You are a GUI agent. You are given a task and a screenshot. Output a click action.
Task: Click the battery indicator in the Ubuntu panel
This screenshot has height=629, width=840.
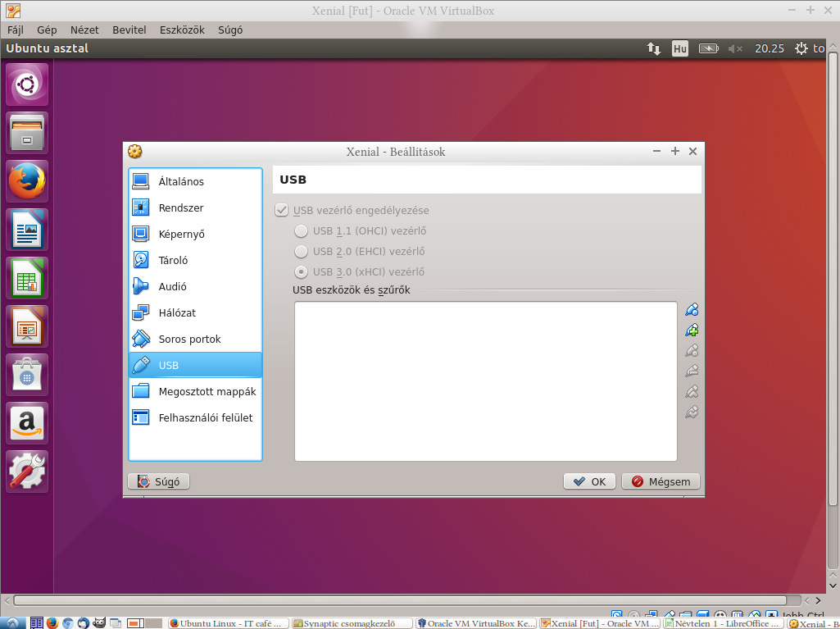[x=708, y=49]
